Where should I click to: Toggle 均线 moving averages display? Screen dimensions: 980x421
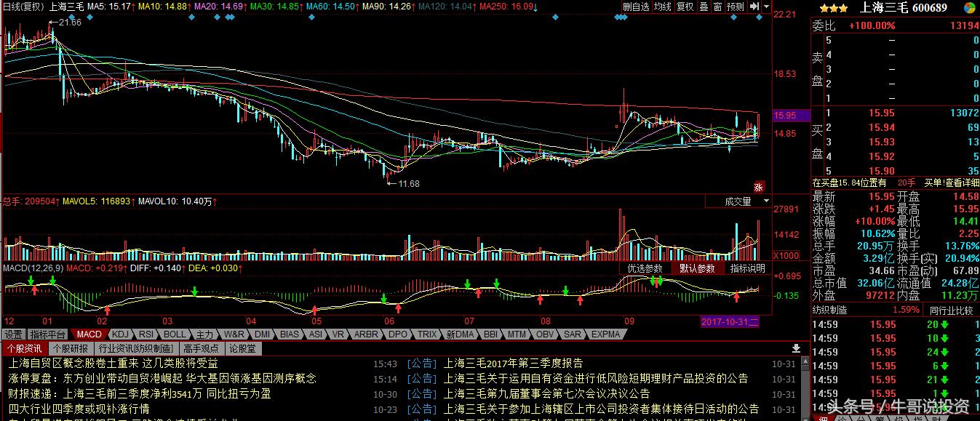[x=663, y=6]
